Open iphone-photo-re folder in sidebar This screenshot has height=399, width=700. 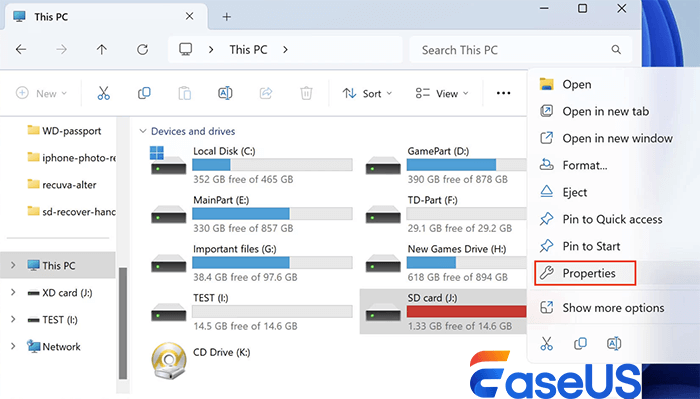71,158
